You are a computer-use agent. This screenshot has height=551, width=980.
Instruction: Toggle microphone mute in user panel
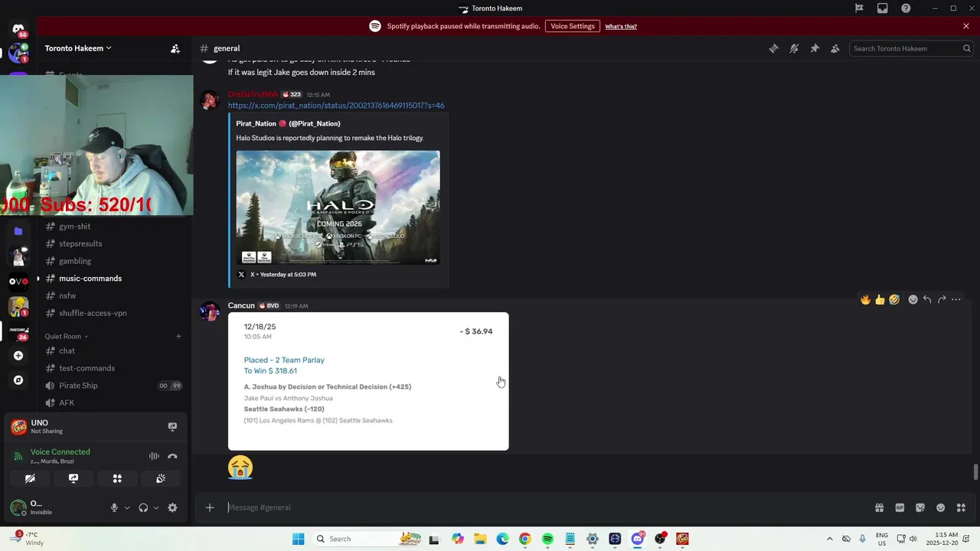click(114, 507)
